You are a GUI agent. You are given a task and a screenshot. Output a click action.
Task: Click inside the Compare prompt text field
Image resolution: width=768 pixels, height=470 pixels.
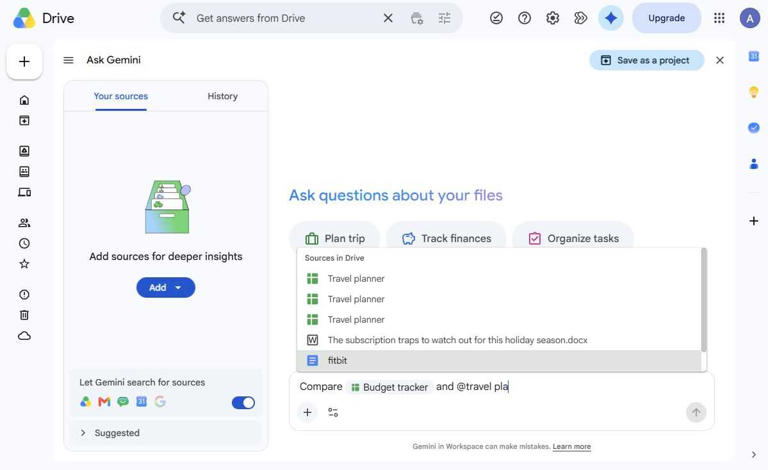pos(502,387)
